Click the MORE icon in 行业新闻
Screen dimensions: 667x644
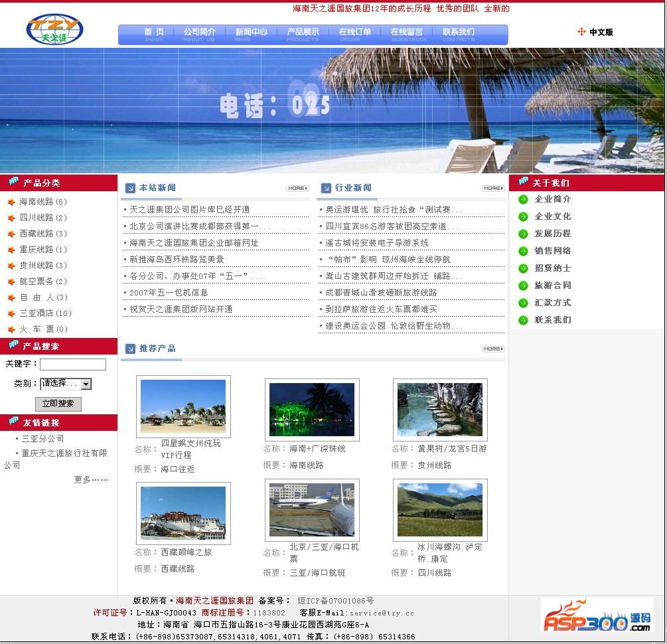click(493, 189)
